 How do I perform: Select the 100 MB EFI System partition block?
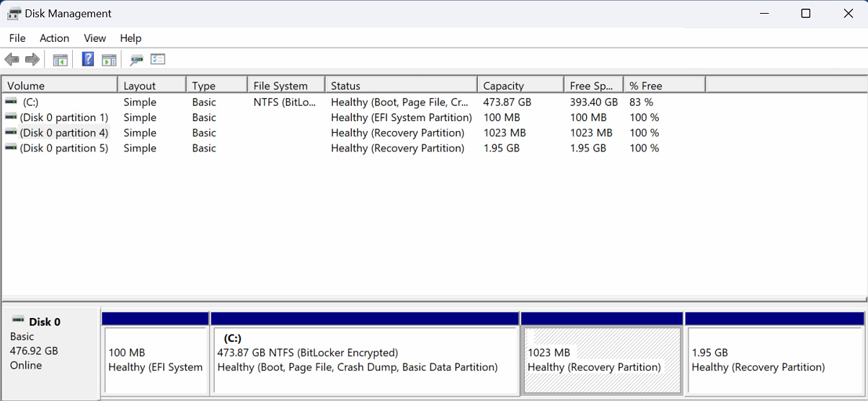click(x=156, y=360)
